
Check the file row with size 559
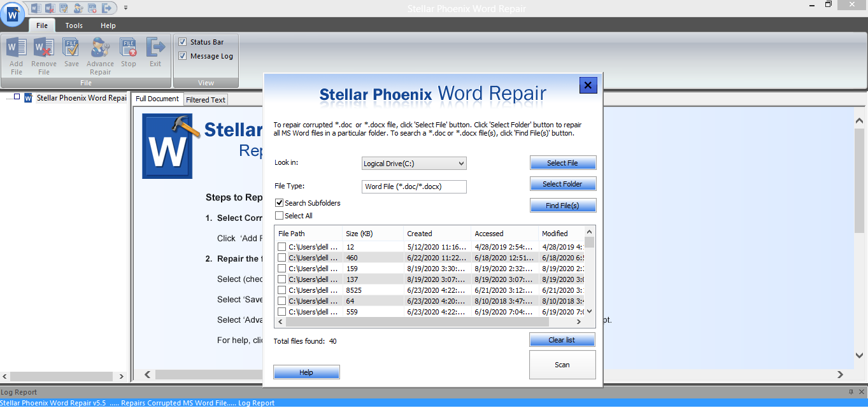(x=281, y=312)
